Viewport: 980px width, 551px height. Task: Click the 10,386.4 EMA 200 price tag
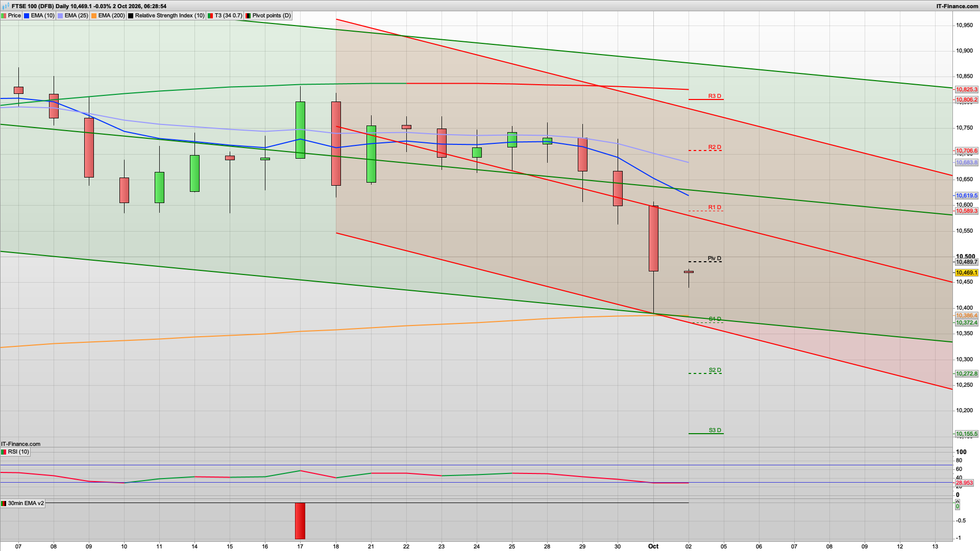(967, 315)
